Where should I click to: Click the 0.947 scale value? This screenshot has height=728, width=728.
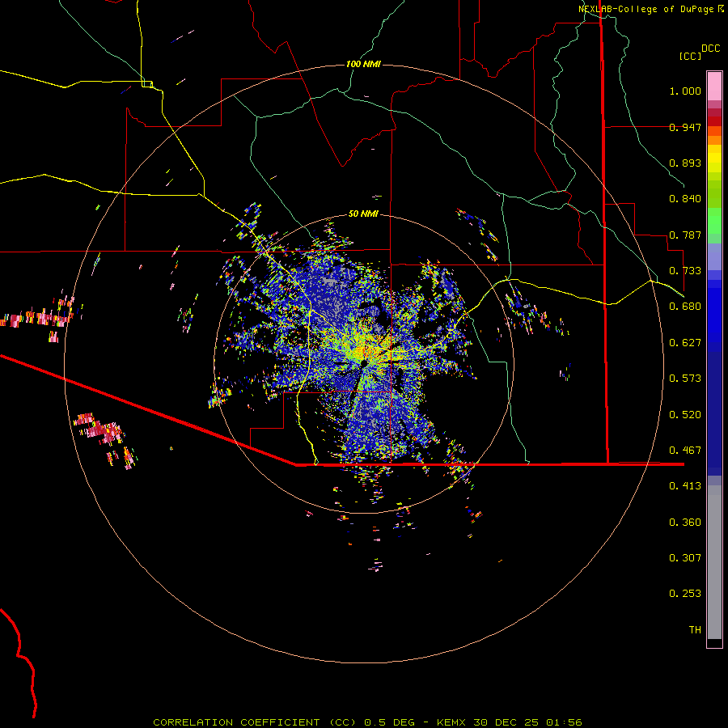pos(685,127)
